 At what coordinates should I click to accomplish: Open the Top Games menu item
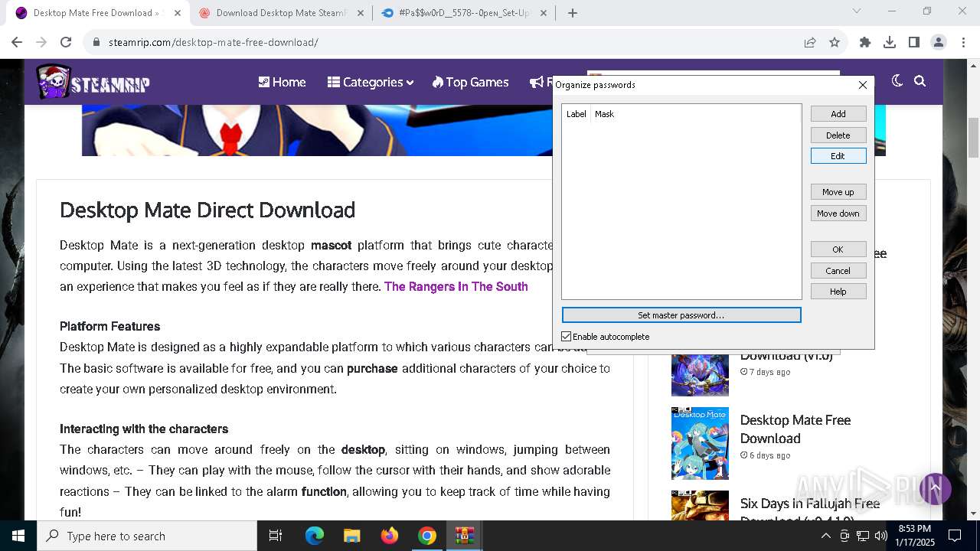pyautogui.click(x=470, y=83)
